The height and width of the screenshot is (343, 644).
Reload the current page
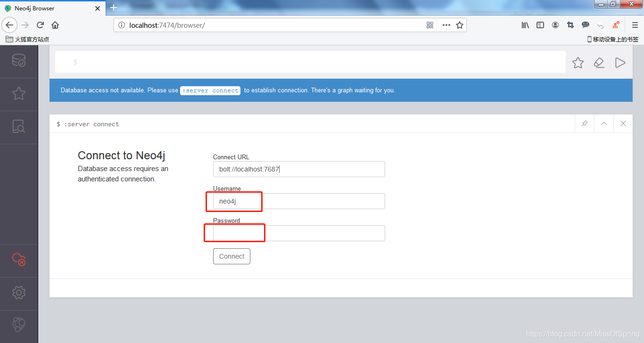point(40,25)
